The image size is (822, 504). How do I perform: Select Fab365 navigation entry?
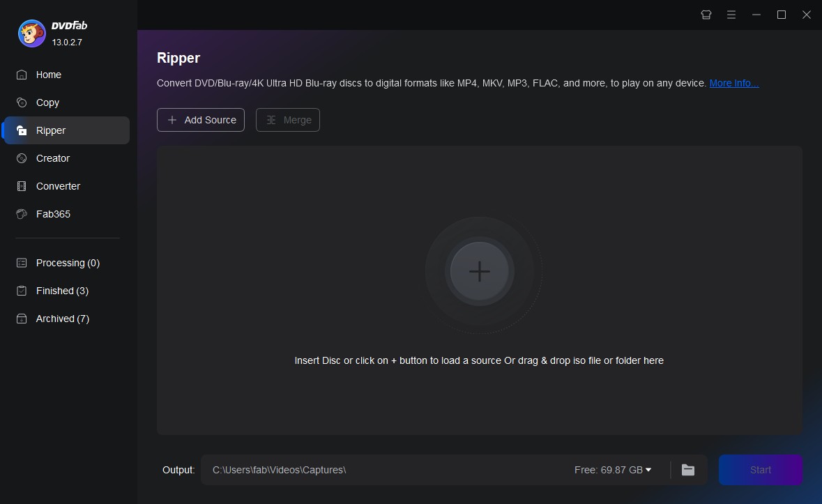click(53, 214)
